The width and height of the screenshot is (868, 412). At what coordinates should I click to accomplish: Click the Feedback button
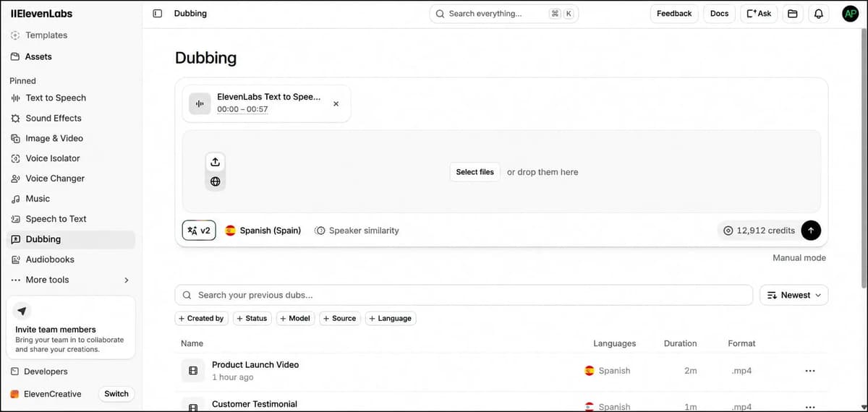(x=674, y=13)
